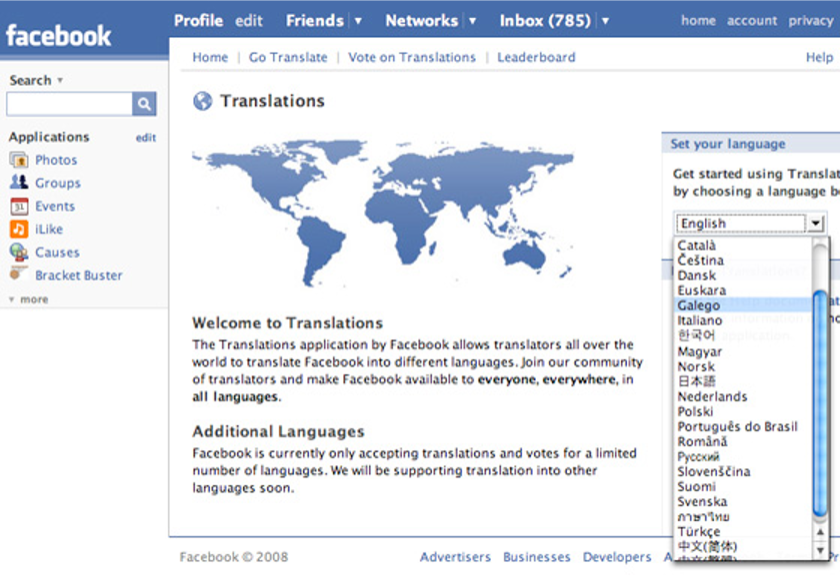Open the Profile menu item
This screenshot has width=840, height=585.
pos(198,21)
